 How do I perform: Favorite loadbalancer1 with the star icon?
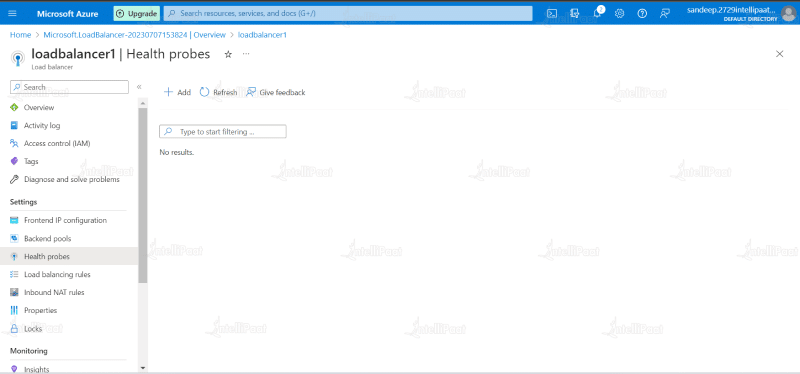pos(228,54)
